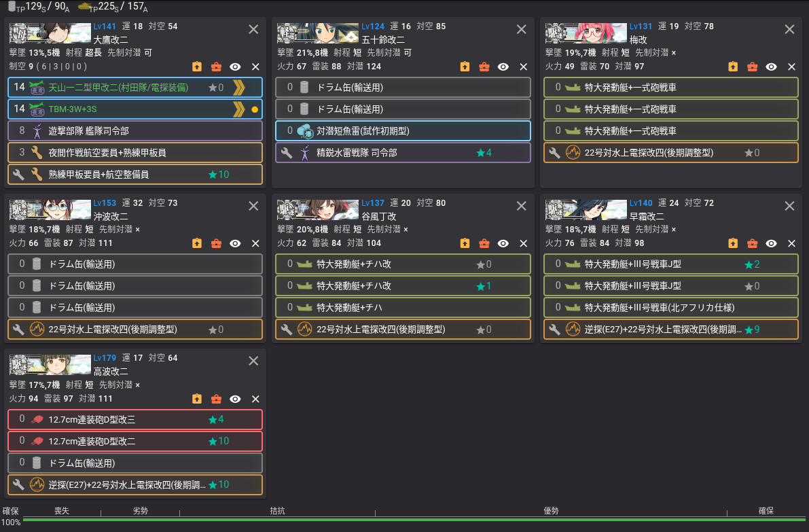Remove 五十鈴改二 with large top X

(522, 29)
